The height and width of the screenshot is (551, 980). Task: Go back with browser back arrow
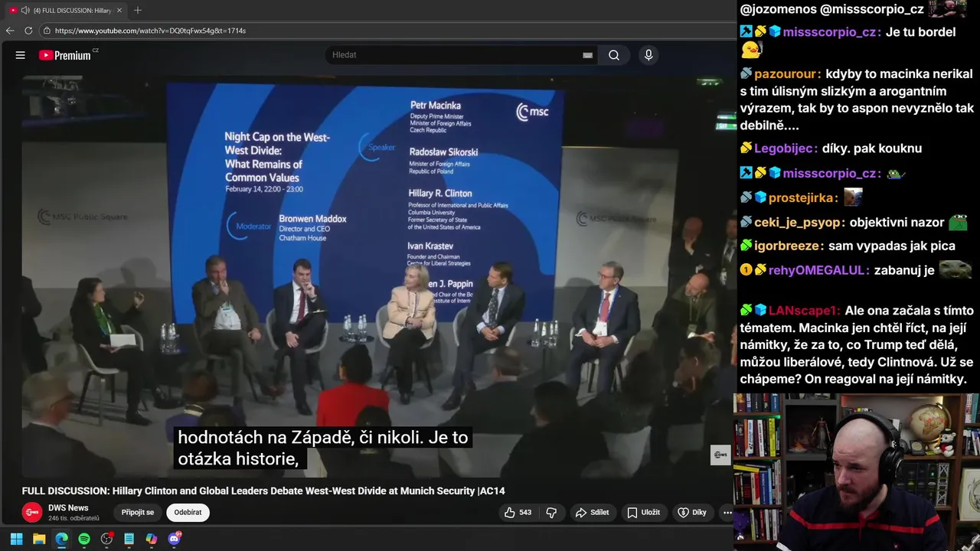(x=10, y=31)
